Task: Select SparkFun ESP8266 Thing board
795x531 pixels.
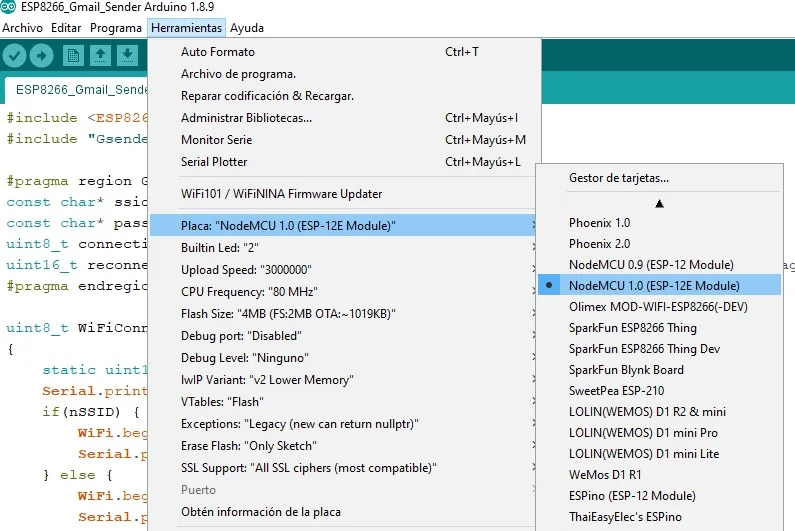Action: tap(659, 328)
